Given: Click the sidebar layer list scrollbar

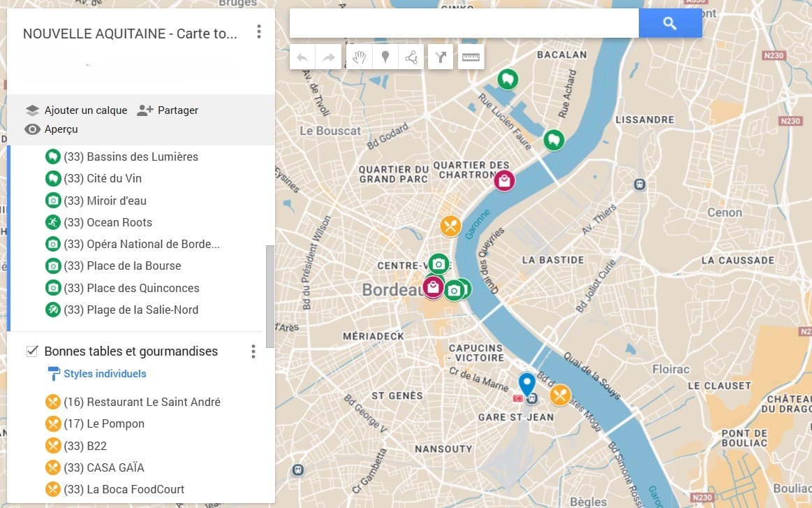Looking at the screenshot, I should coord(270,296).
